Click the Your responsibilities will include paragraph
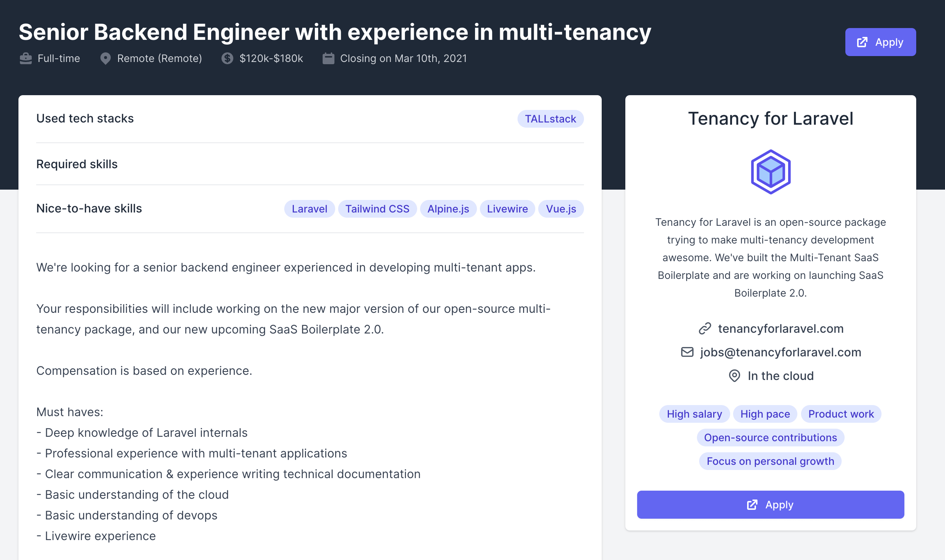The width and height of the screenshot is (945, 560). (x=293, y=319)
